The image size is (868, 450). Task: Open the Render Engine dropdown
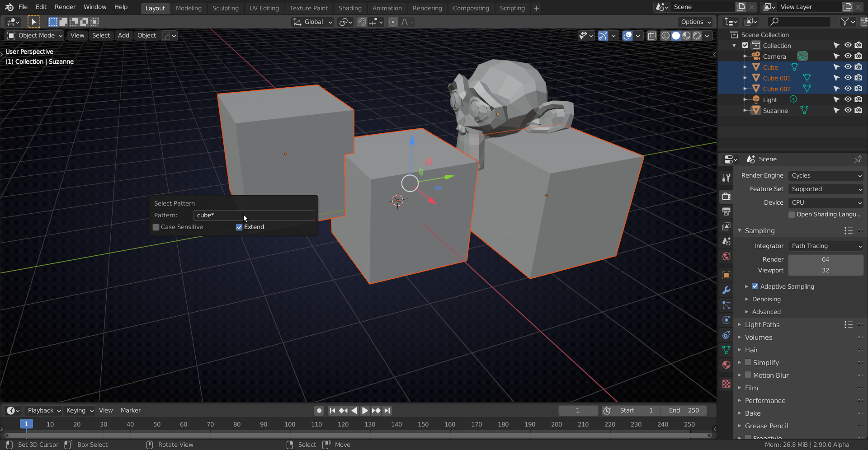pos(826,175)
